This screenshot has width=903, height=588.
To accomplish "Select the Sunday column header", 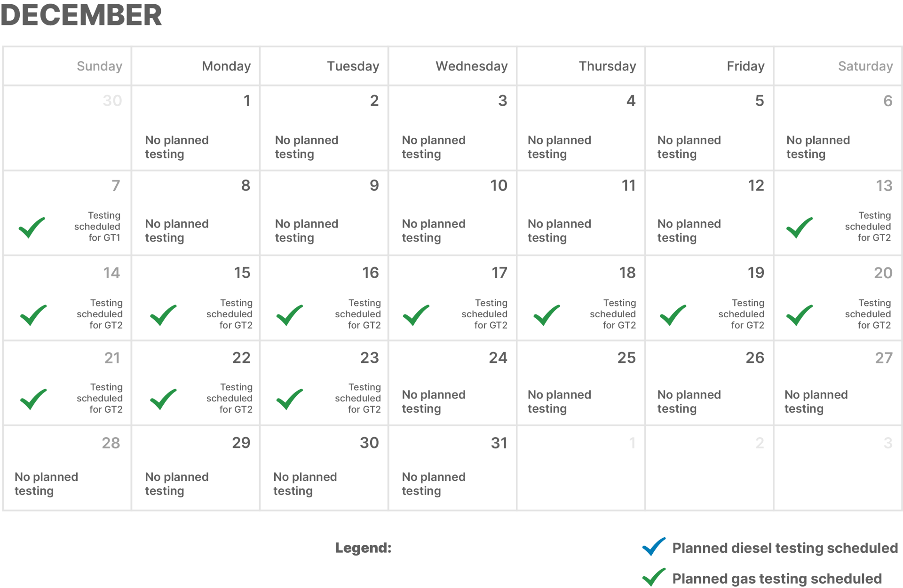I will click(99, 66).
